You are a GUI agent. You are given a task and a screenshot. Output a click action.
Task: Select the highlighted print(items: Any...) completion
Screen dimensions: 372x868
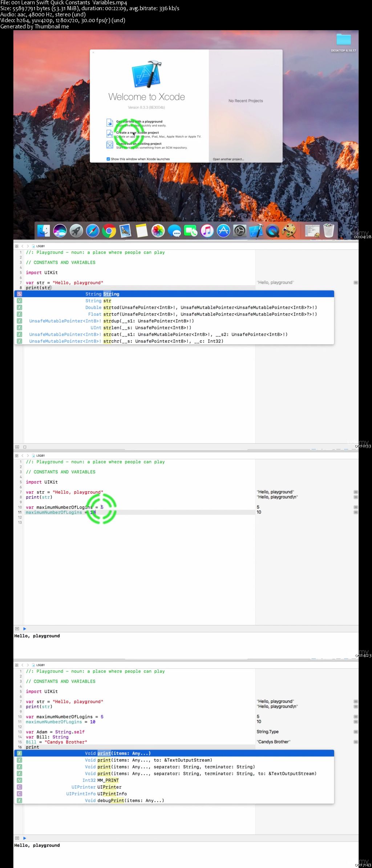click(174, 753)
